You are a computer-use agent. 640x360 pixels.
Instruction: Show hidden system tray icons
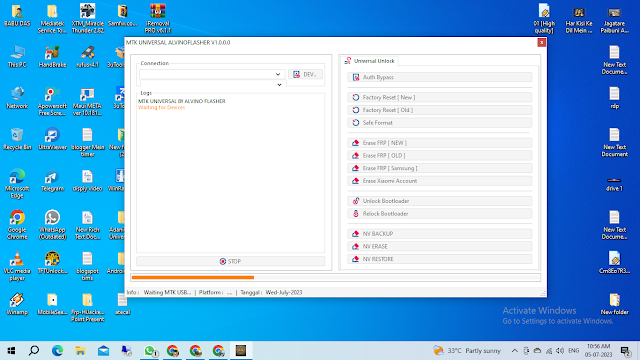(x=515, y=351)
